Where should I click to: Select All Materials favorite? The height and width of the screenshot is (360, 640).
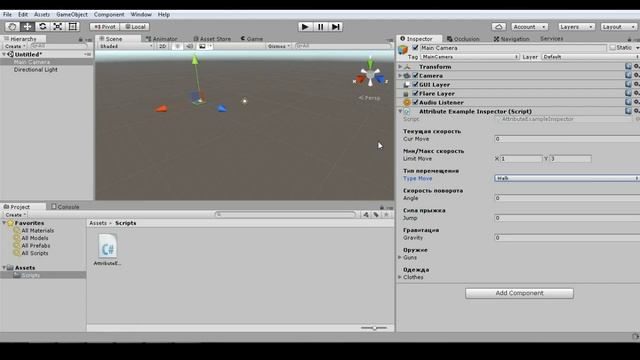[x=38, y=231]
